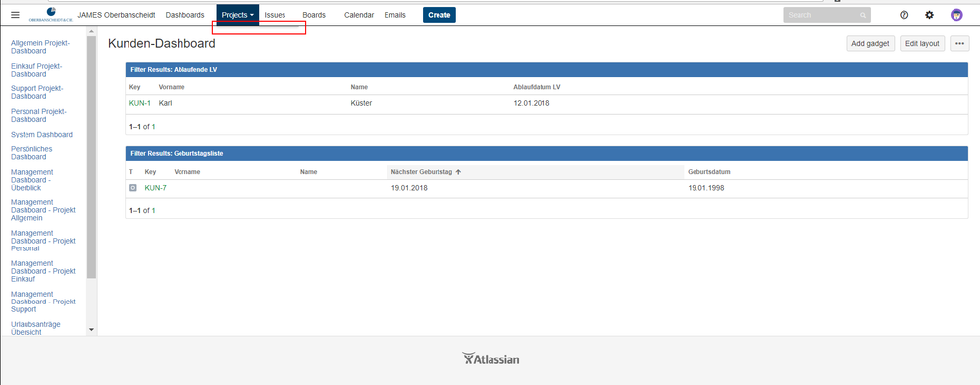Open System Dashboard in sidebar
The height and width of the screenshot is (385, 980).
tap(41, 134)
